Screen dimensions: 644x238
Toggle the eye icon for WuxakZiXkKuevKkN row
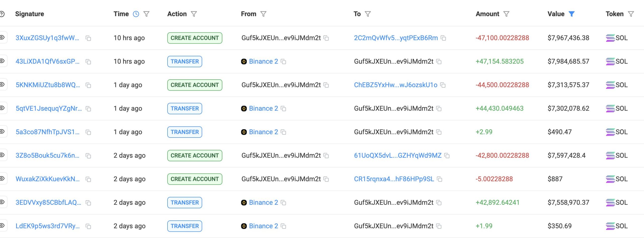pyautogui.click(x=2, y=179)
